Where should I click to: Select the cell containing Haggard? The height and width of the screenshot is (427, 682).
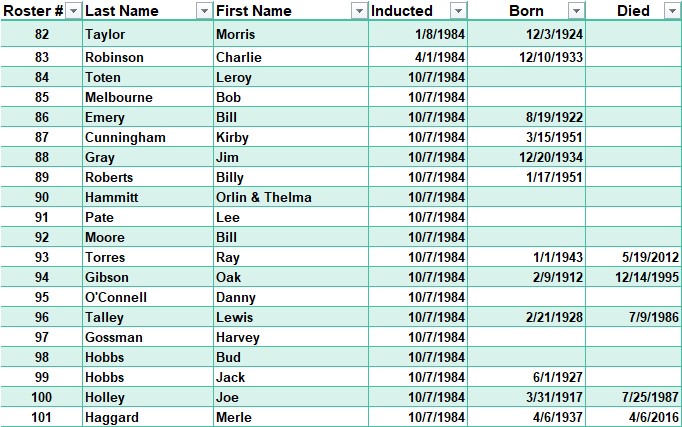point(148,417)
